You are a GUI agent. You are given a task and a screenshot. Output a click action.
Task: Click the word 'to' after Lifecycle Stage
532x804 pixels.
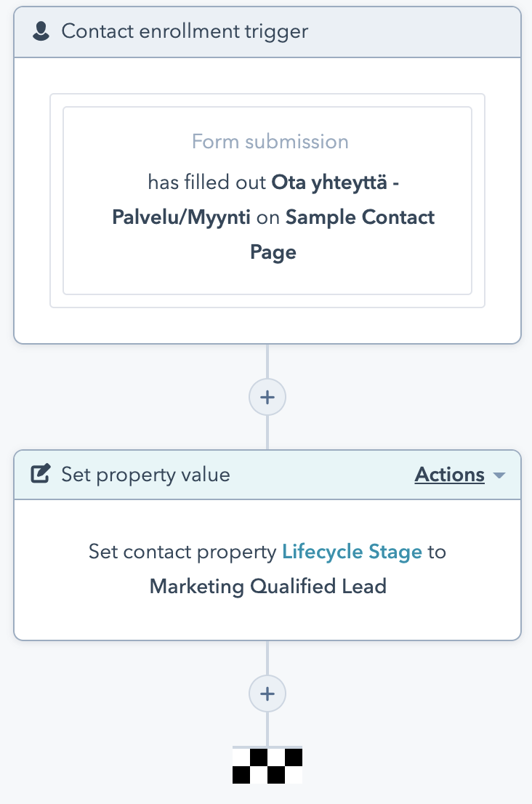[x=436, y=552]
